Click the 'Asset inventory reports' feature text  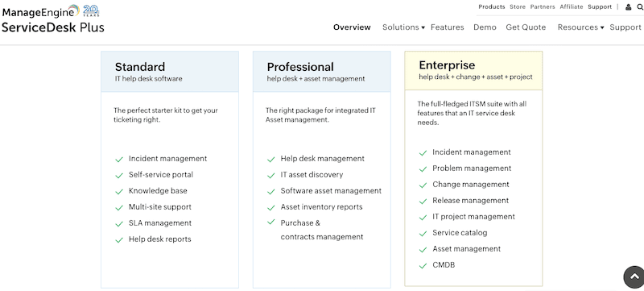[x=321, y=206]
